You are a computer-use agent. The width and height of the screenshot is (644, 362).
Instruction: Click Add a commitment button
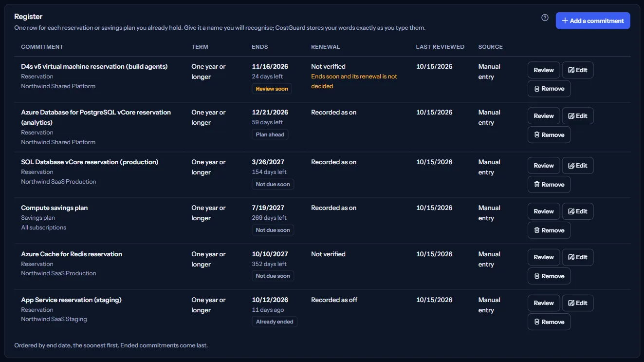(x=593, y=20)
